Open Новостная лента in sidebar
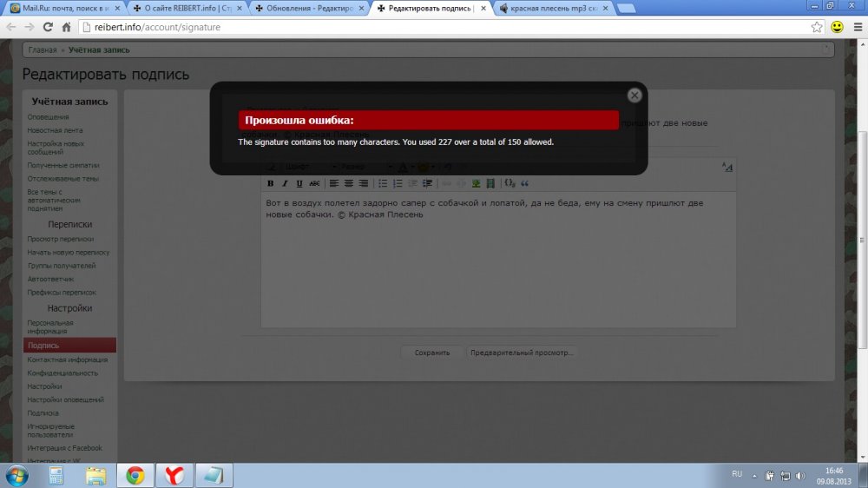Screen dimensions: 868x488 [55, 130]
